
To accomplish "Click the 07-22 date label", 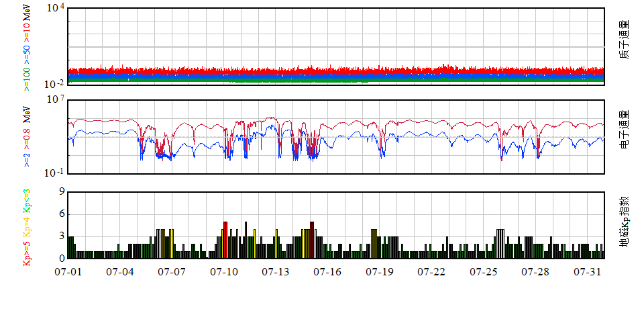I will tap(431, 272).
